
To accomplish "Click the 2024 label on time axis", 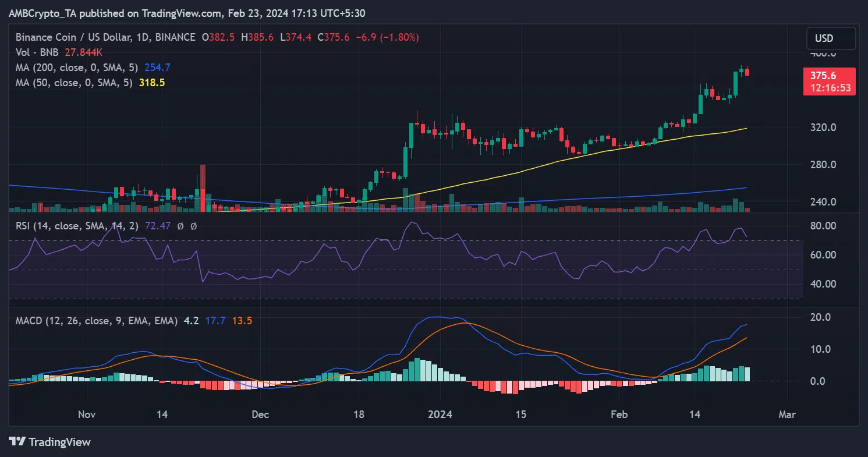I will [x=440, y=415].
